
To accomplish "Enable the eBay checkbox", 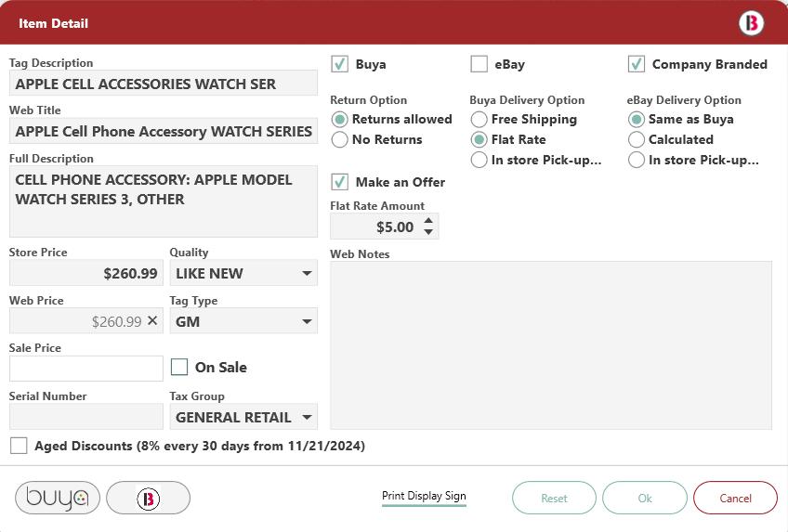I will tap(479, 64).
